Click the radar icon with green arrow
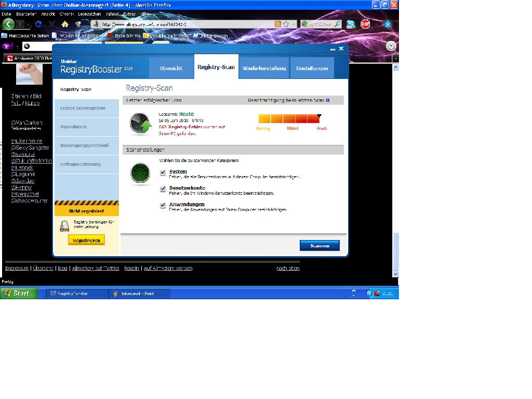The image size is (532, 399). pyautogui.click(x=140, y=124)
